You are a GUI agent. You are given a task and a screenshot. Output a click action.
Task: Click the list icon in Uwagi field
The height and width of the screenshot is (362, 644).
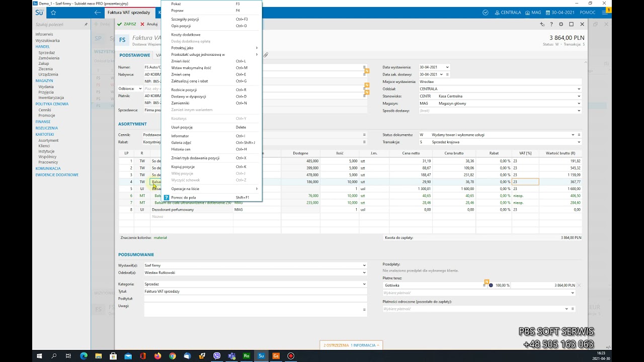[x=364, y=310]
